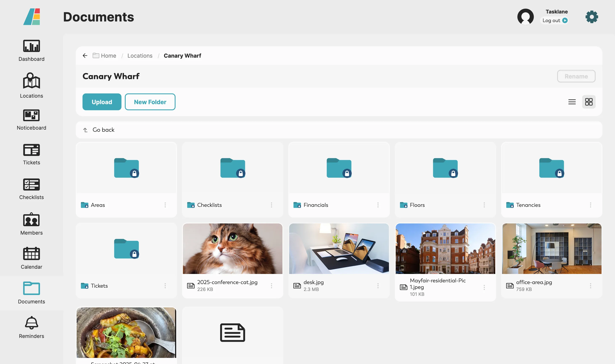The width and height of the screenshot is (615, 364).
Task: Create a New Folder
Action: point(150,102)
